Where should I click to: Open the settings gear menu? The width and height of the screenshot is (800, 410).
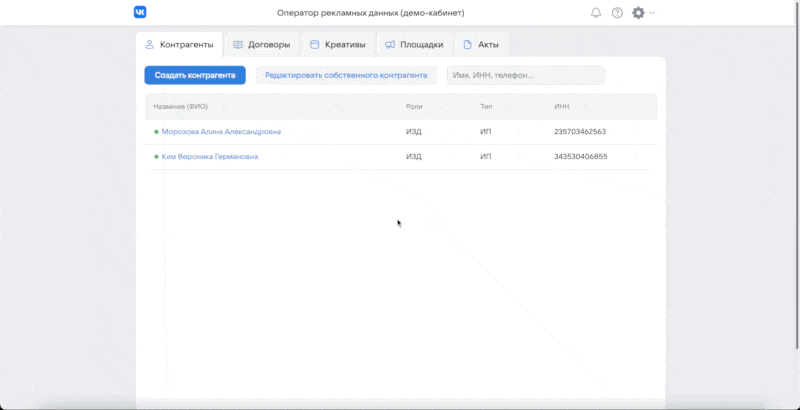point(638,13)
